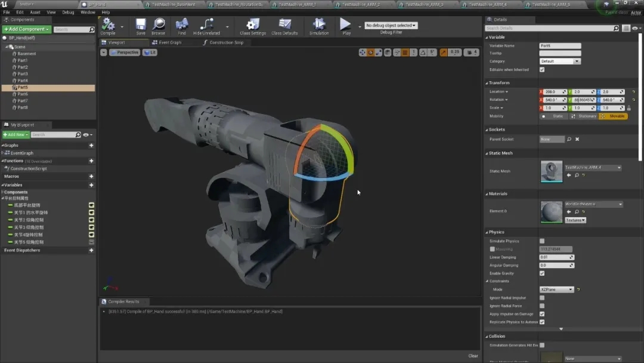
Task: Save the blueprint using the Save icon
Action: click(141, 24)
